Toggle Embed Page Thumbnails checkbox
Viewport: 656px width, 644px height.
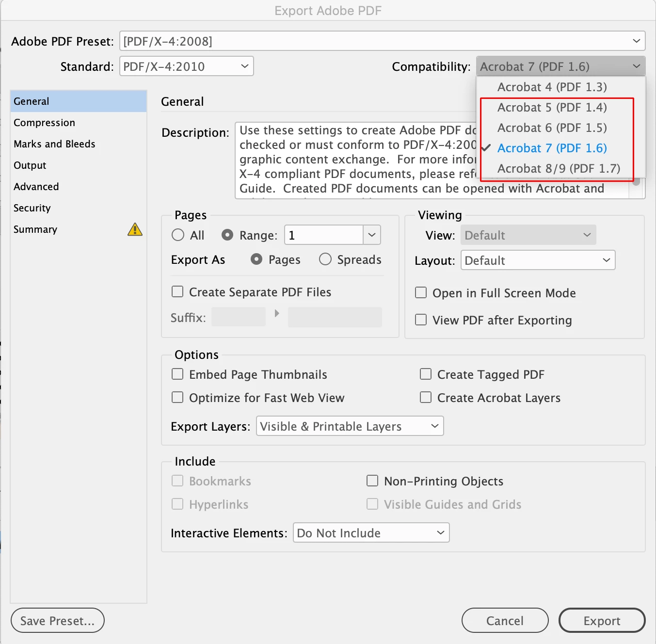click(x=177, y=374)
